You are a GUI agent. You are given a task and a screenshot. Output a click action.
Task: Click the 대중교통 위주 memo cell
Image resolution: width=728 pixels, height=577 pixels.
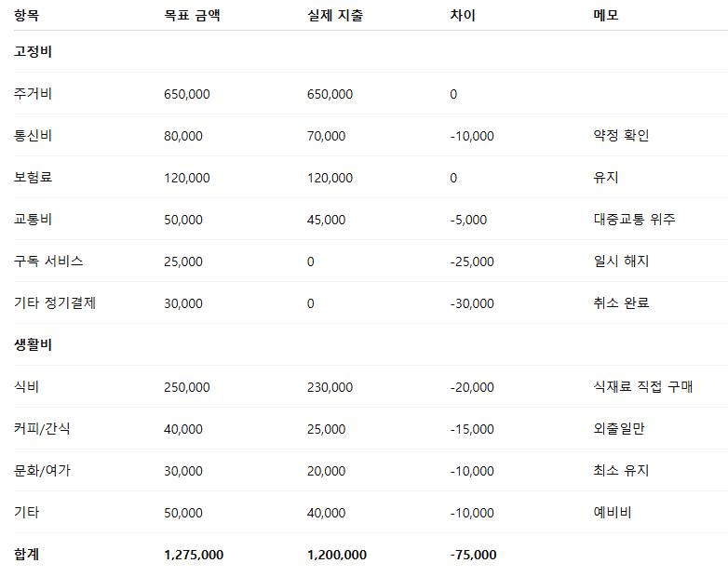[634, 220]
